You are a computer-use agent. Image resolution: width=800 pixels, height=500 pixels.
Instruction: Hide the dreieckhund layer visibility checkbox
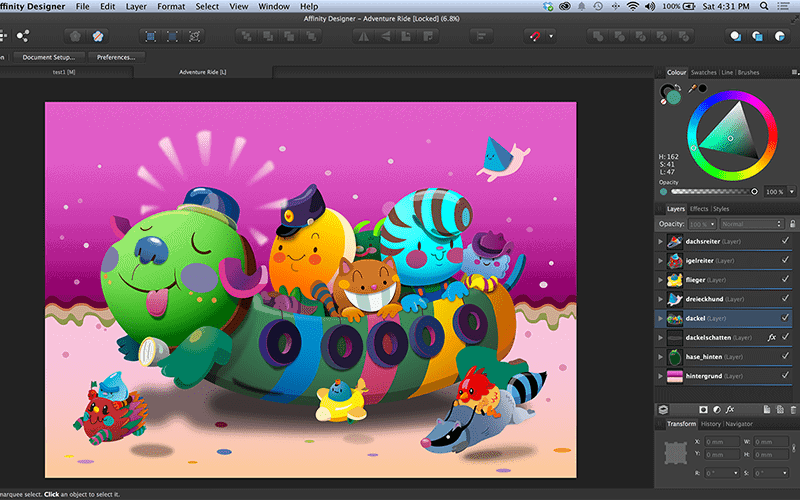pos(785,298)
